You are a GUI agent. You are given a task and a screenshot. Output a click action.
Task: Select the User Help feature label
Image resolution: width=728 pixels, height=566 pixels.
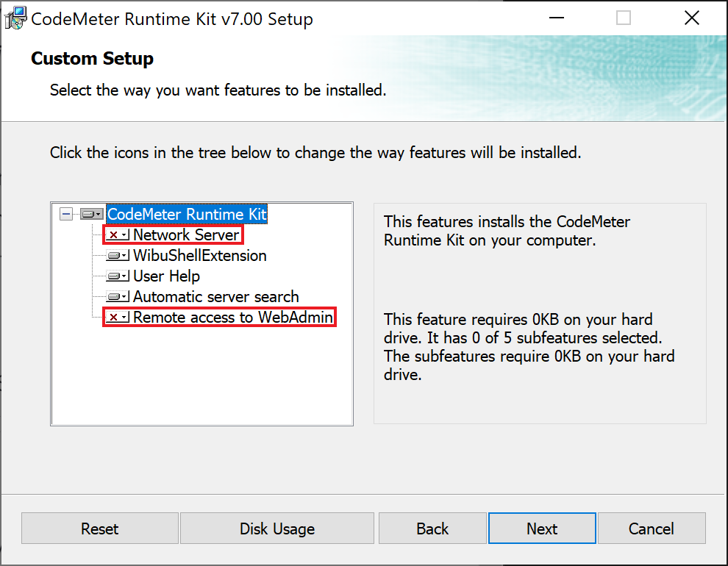tap(166, 276)
